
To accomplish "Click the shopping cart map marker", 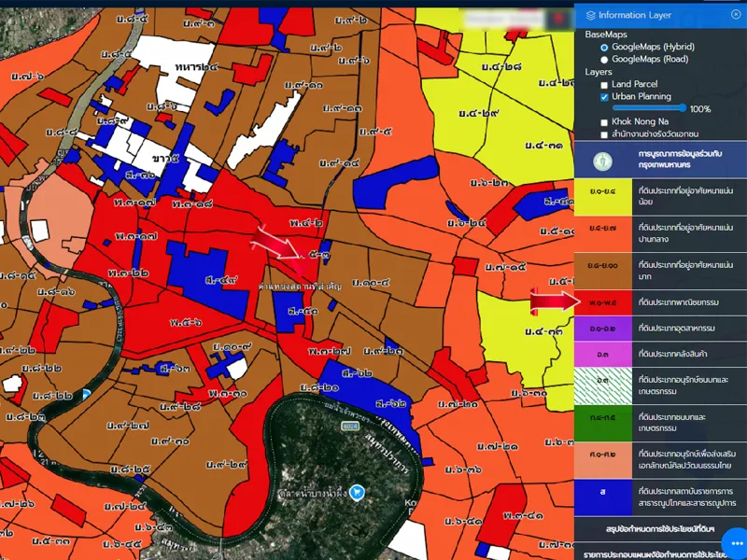I will click(356, 491).
